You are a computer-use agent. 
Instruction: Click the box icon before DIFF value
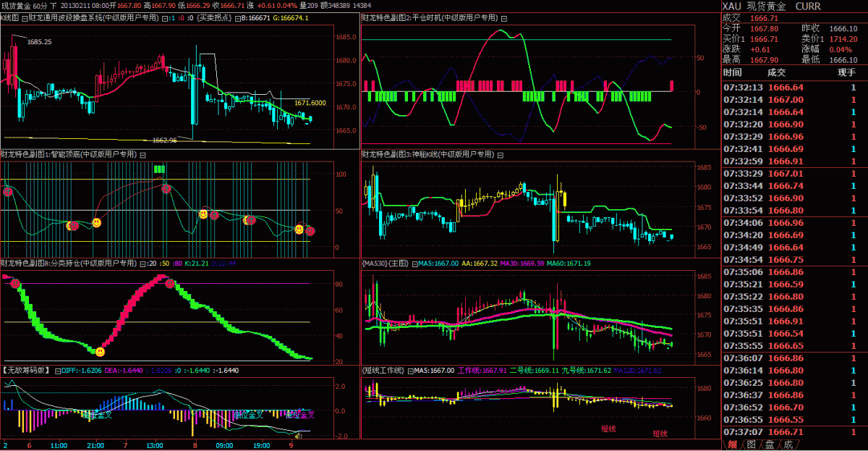coord(56,370)
